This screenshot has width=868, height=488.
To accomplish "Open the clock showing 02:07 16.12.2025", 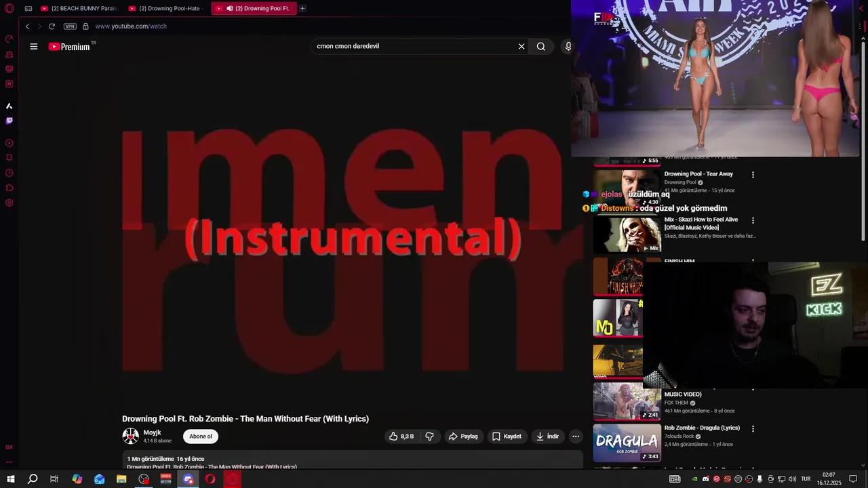I will (829, 479).
